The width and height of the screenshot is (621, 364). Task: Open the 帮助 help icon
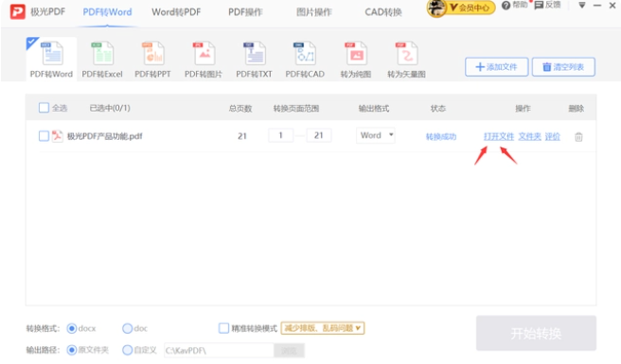pos(506,6)
